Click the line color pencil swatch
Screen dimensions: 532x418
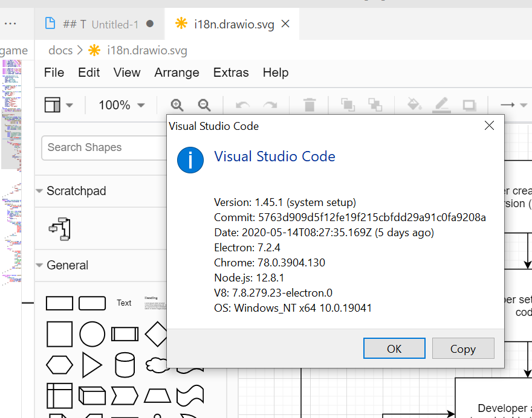[x=441, y=104]
